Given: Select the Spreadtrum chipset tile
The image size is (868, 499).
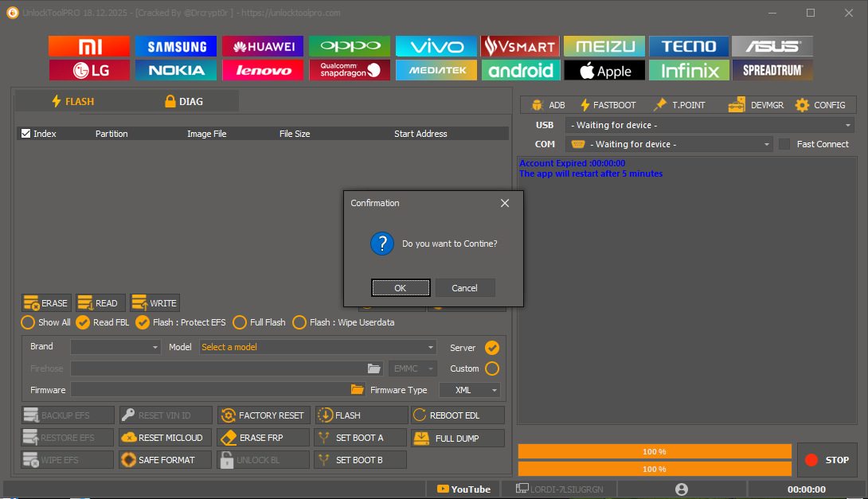Looking at the screenshot, I should tap(772, 70).
